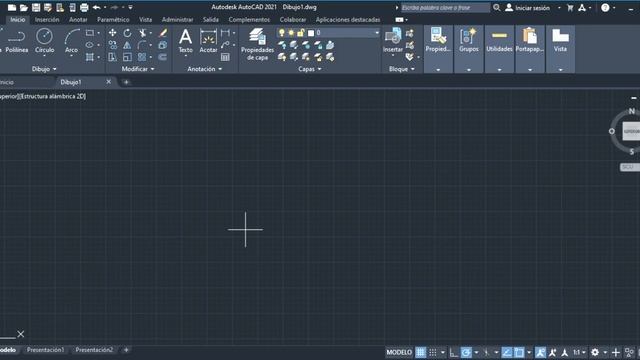Toggle layer on/off lightbulb icon
The height and width of the screenshot is (360, 640).
282,33
